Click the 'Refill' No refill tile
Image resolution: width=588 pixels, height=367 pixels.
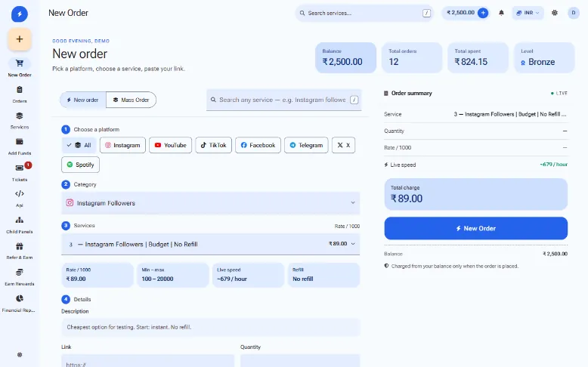pos(324,275)
